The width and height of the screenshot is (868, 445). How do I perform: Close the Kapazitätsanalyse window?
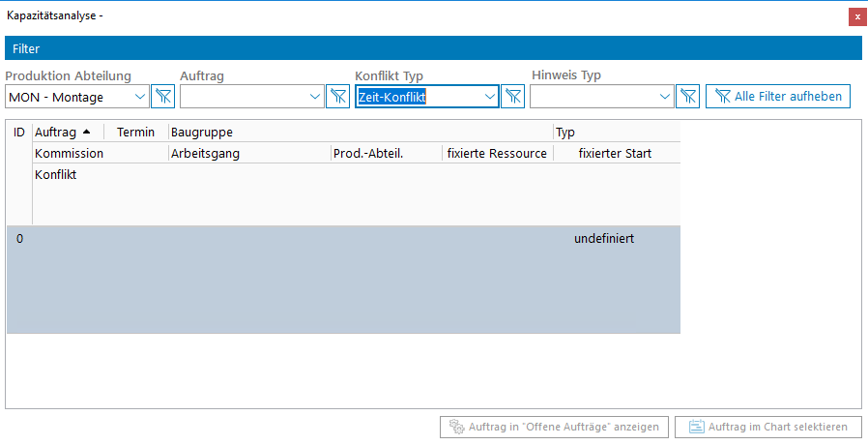pyautogui.click(x=856, y=16)
